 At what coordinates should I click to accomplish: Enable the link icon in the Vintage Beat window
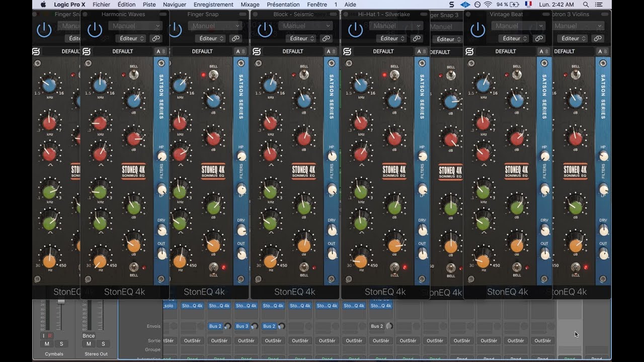pyautogui.click(x=539, y=38)
